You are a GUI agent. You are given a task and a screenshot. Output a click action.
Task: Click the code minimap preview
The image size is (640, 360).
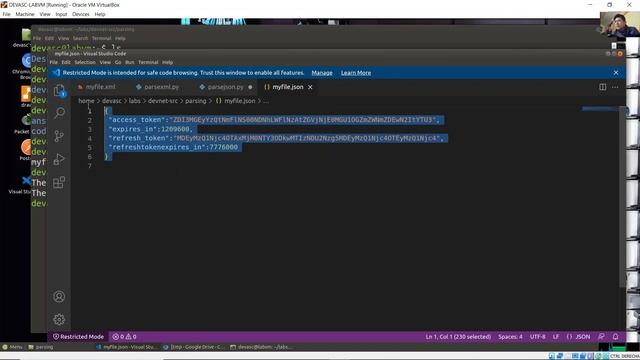pyautogui.click(x=600, y=109)
